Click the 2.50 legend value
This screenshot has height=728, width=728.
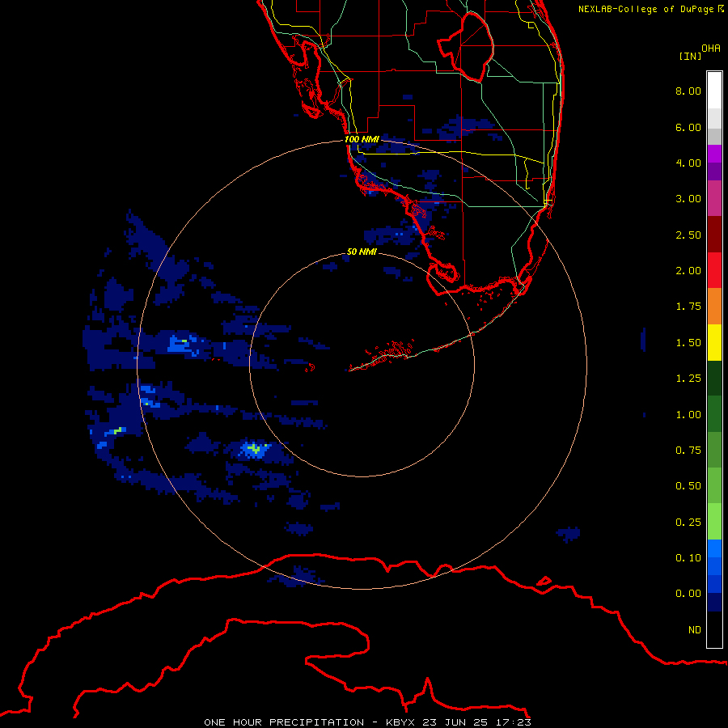[x=688, y=235]
